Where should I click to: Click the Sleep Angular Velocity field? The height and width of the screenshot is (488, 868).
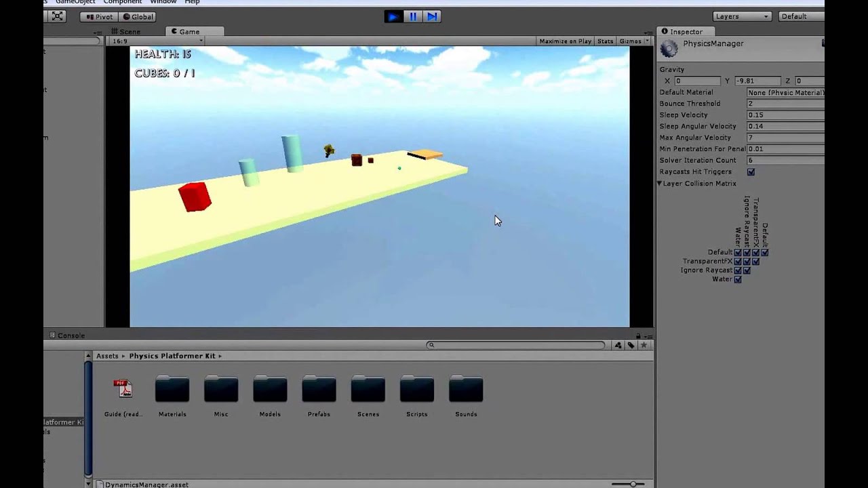click(785, 126)
